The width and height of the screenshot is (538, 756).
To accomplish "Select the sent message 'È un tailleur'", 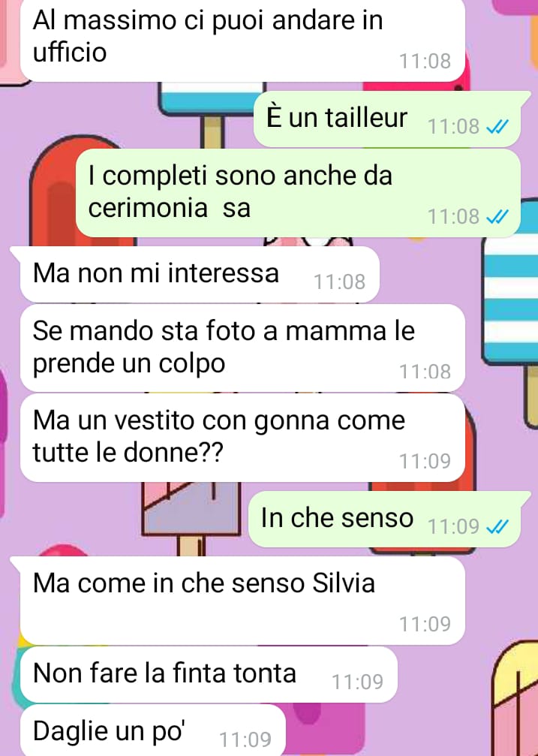I will click(387, 119).
